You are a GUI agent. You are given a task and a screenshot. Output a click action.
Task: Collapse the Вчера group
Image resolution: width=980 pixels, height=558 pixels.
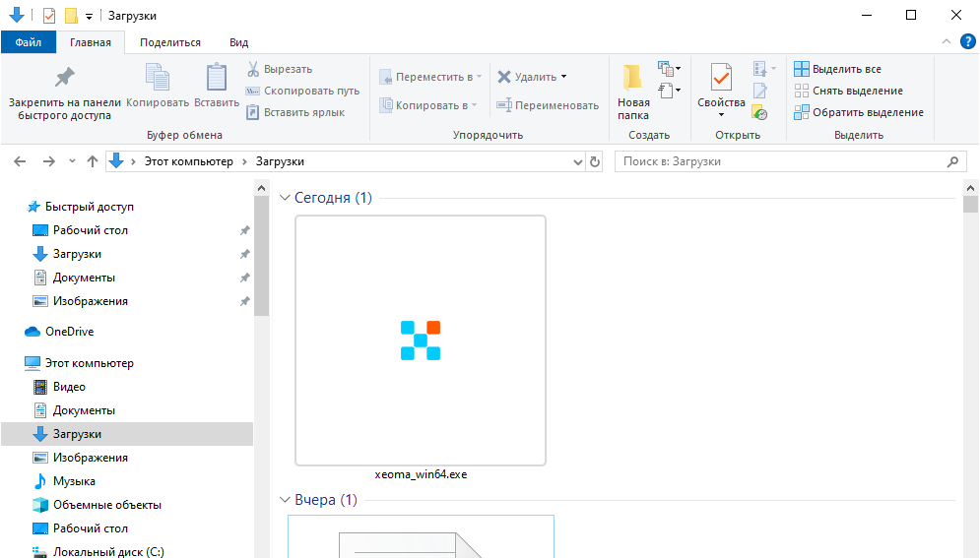285,500
